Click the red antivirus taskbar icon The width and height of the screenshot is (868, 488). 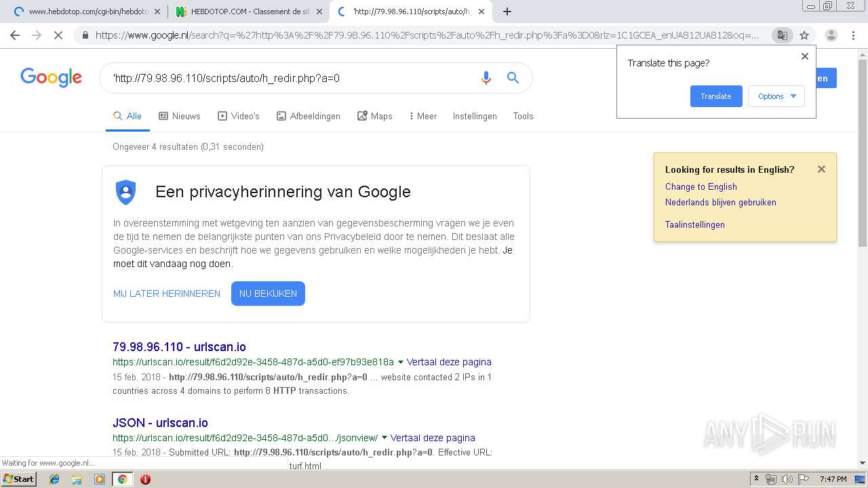click(145, 479)
